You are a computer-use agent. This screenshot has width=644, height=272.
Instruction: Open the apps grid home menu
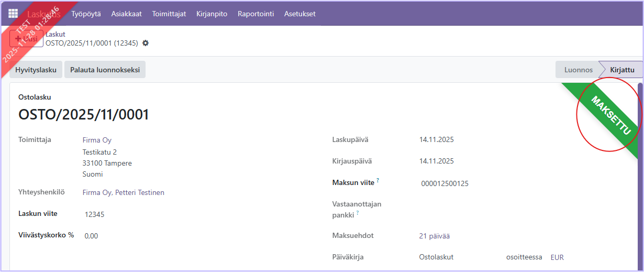(x=13, y=14)
